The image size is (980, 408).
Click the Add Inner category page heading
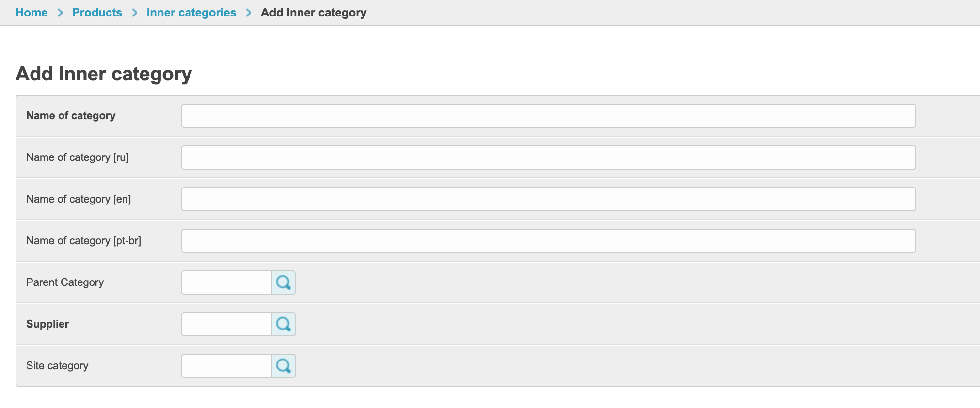click(104, 74)
